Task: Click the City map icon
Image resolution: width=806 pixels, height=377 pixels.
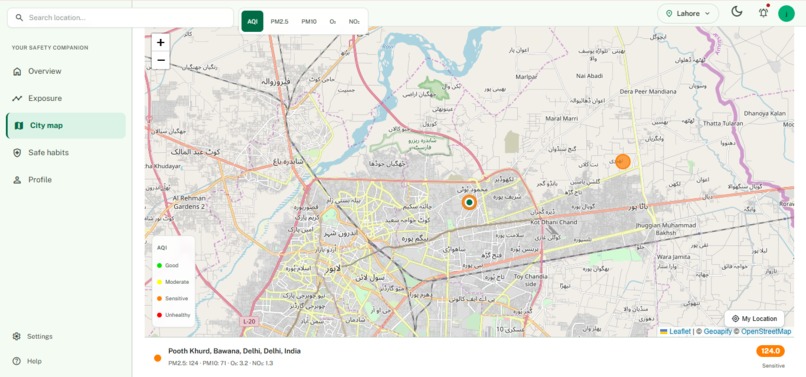Action: click(19, 125)
